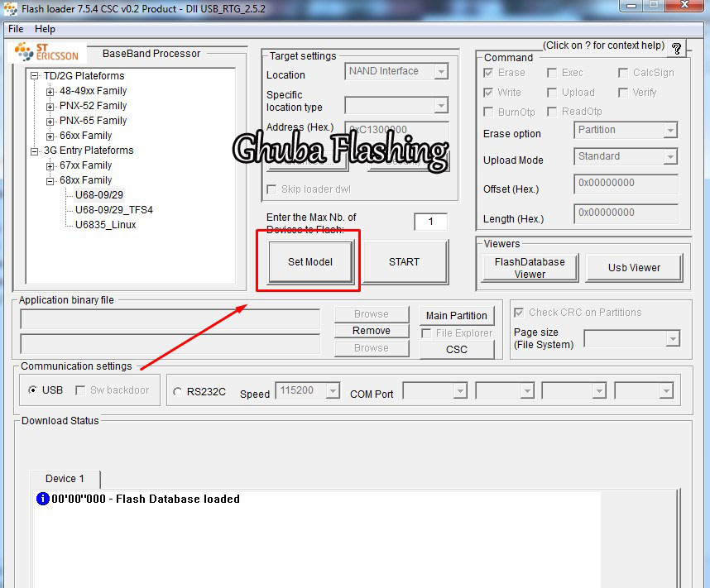Click the Length (Hex.) input field
The image size is (710, 588).
626,213
